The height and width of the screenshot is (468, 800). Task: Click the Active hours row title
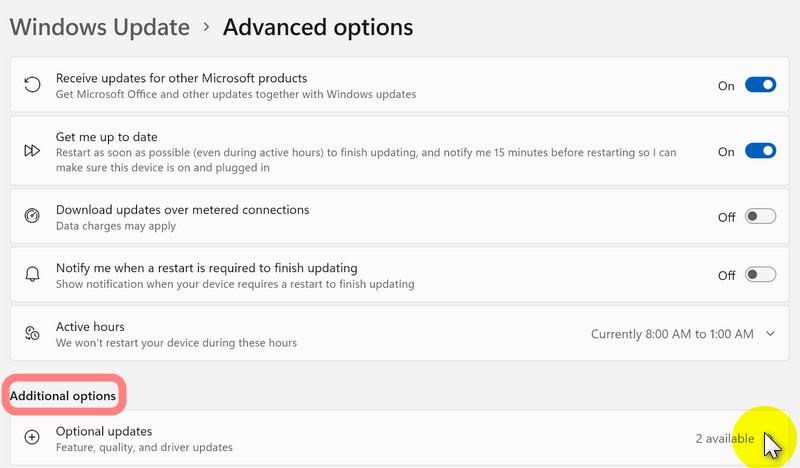pos(90,327)
